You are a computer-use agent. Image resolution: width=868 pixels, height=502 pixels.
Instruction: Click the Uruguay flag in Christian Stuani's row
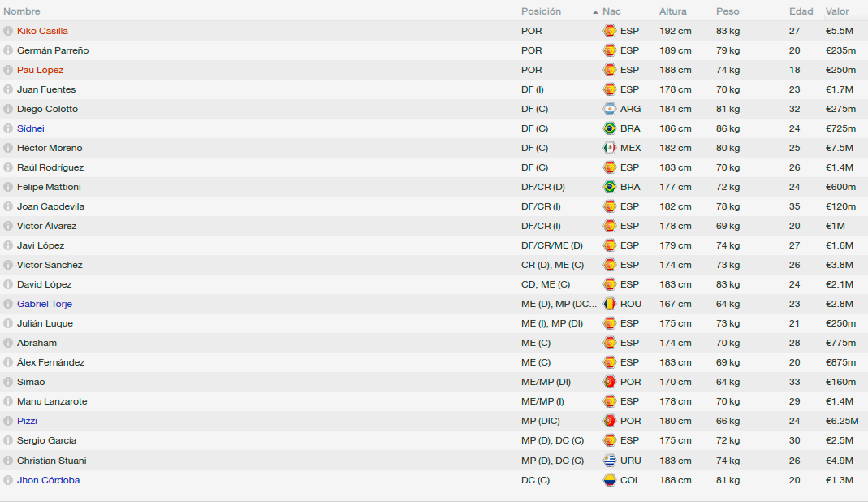point(610,461)
